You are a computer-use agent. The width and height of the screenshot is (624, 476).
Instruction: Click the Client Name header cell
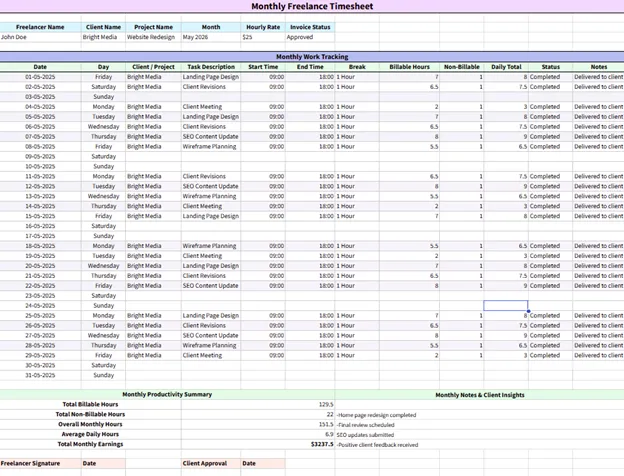click(103, 27)
